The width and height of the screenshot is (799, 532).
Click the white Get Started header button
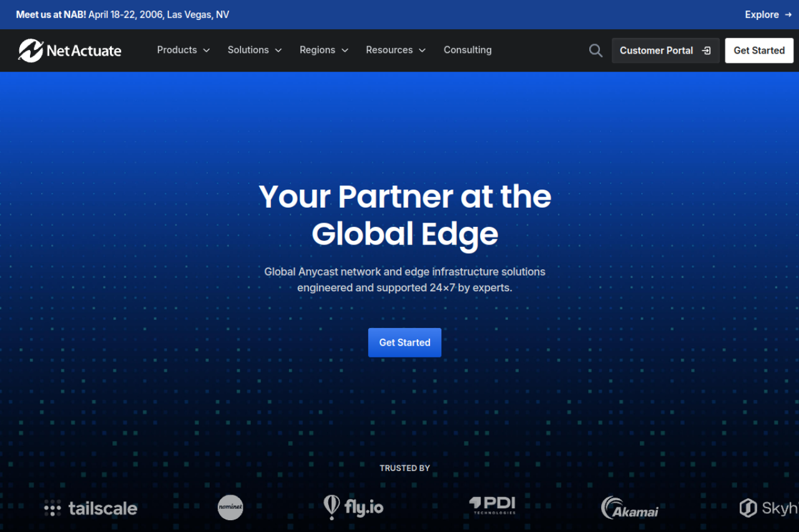click(759, 51)
